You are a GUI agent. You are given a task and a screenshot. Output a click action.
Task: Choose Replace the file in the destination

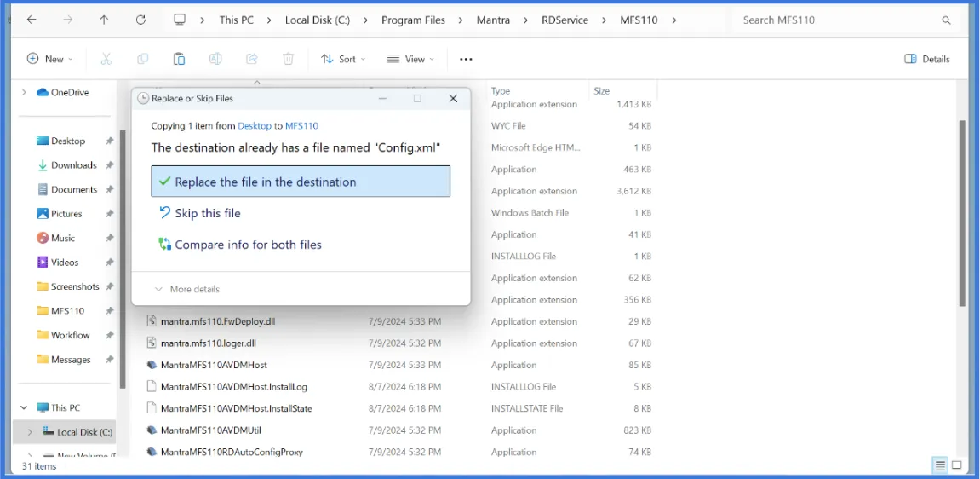pos(300,182)
